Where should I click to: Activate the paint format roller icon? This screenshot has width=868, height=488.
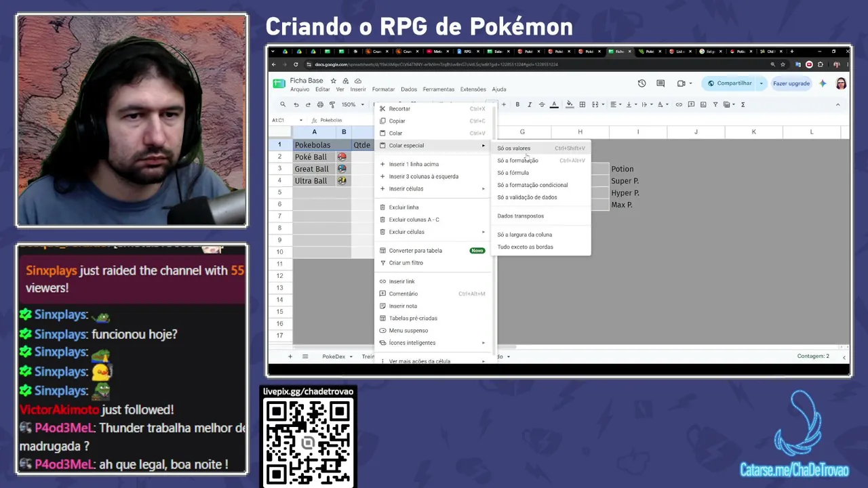[x=332, y=104]
